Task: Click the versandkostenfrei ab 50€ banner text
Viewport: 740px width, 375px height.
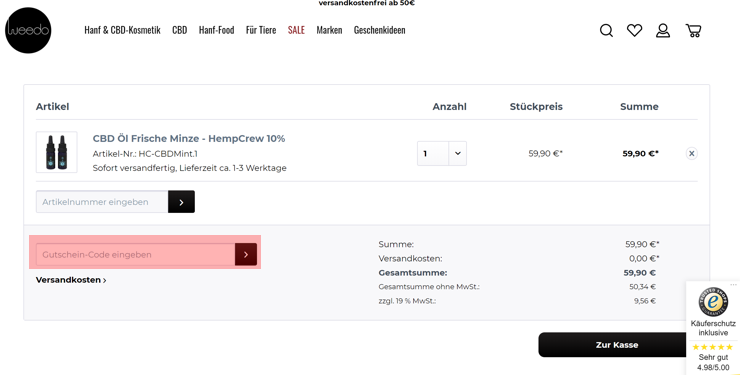Action: [x=367, y=3]
